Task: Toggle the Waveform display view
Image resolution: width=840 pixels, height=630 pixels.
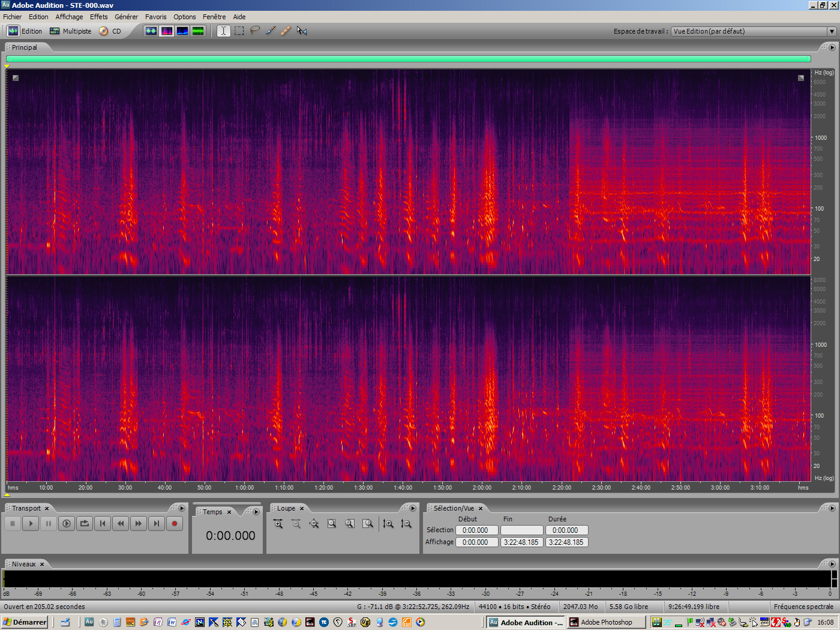Action: pyautogui.click(x=151, y=31)
